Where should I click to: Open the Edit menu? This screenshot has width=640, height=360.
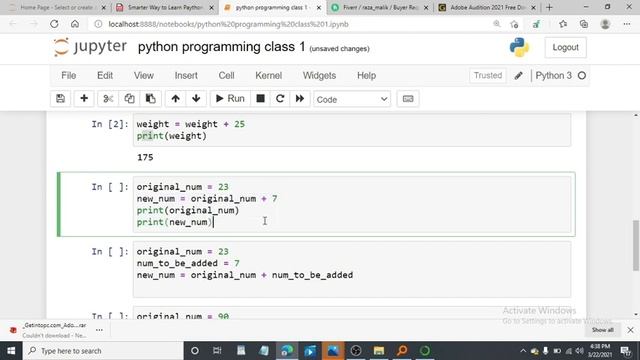coord(105,76)
